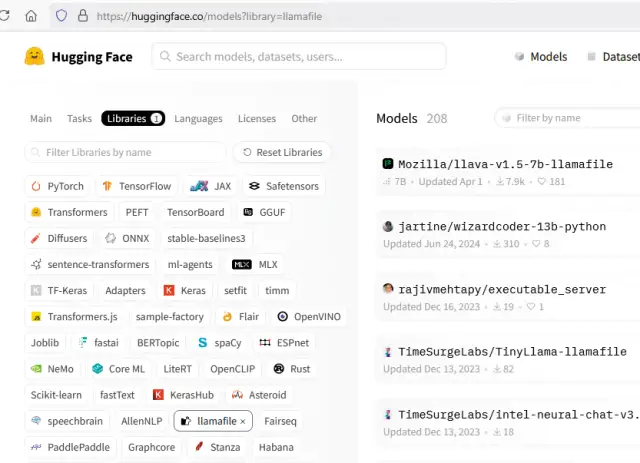The image size is (640, 463).
Task: Click the browser URL address bar
Action: coord(345,16)
